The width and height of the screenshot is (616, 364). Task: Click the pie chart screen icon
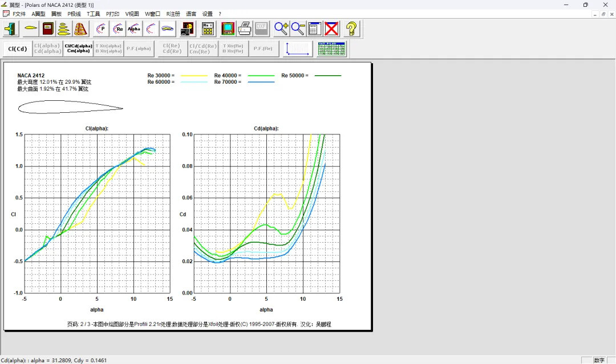point(188,28)
